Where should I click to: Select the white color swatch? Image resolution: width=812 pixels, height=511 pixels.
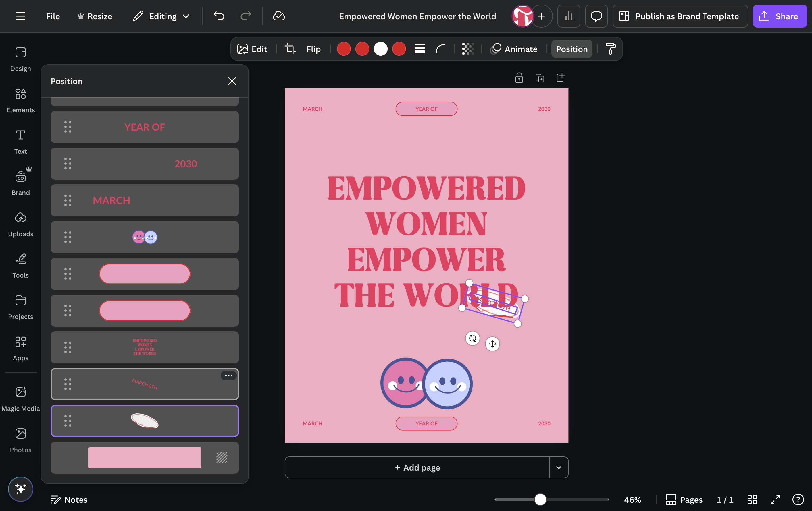[380, 49]
